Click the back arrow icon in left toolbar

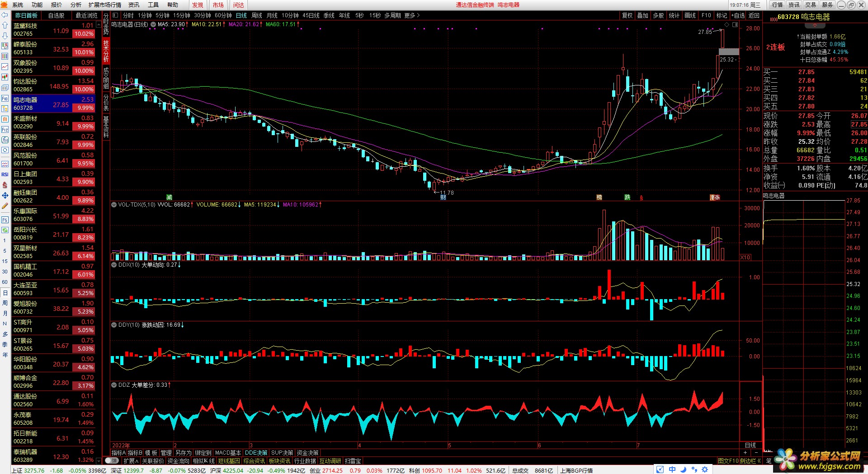tap(5, 15)
